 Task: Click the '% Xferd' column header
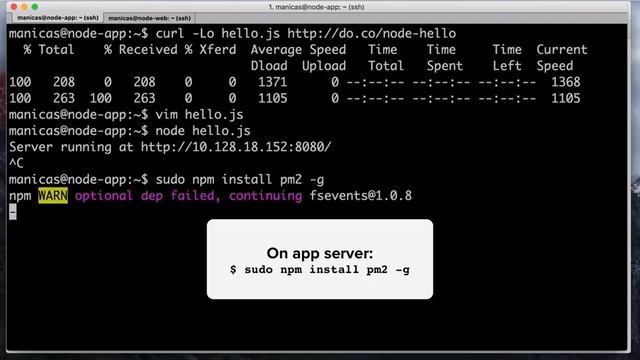click(210, 50)
